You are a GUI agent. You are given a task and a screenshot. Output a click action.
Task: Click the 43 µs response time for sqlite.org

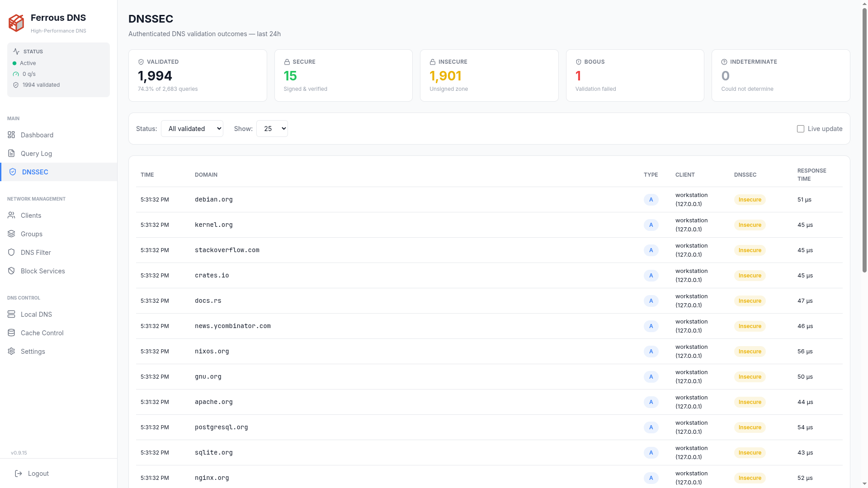pos(805,453)
